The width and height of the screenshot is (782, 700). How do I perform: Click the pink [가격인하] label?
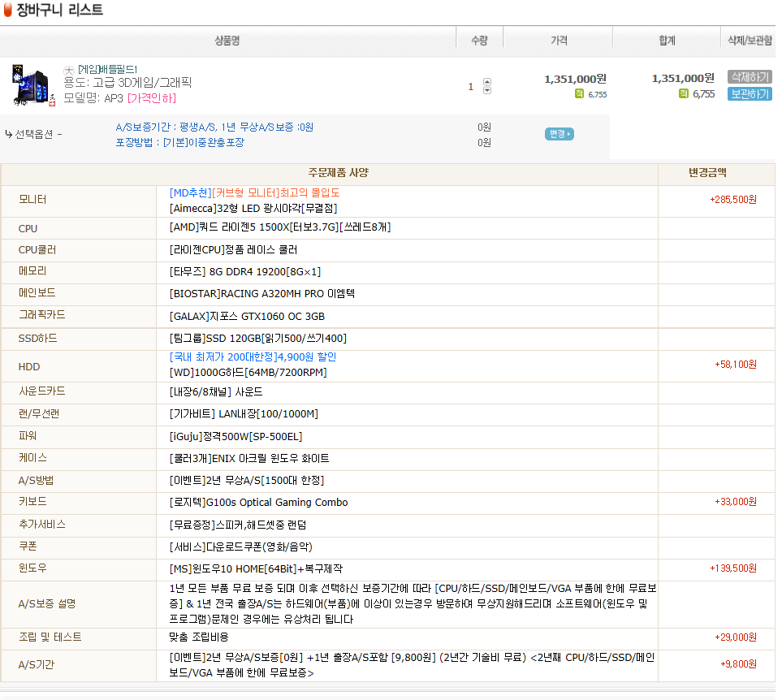coord(152,98)
